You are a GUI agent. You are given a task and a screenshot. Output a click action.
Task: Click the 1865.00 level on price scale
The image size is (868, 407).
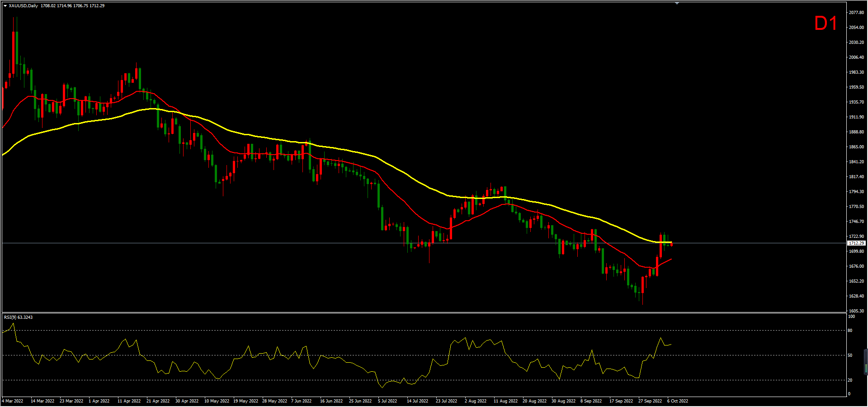[856, 147]
